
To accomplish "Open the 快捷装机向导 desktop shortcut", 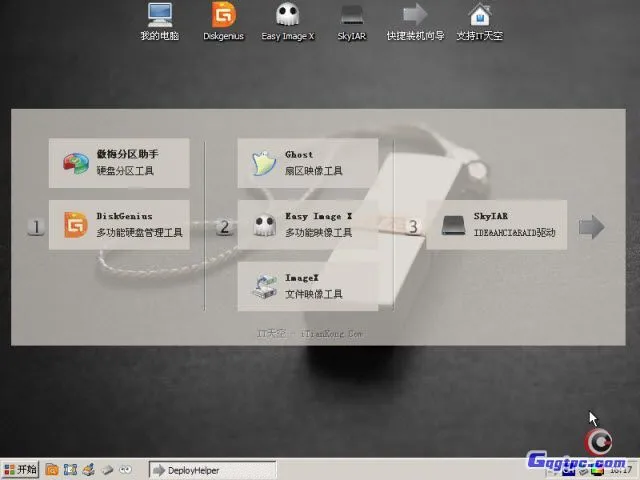I will pyautogui.click(x=415, y=21).
